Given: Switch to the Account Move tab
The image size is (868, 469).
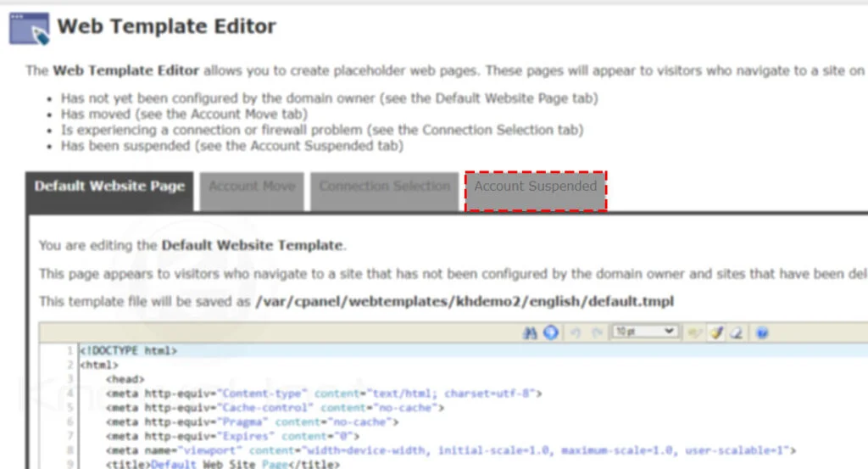Looking at the screenshot, I should 252,192.
